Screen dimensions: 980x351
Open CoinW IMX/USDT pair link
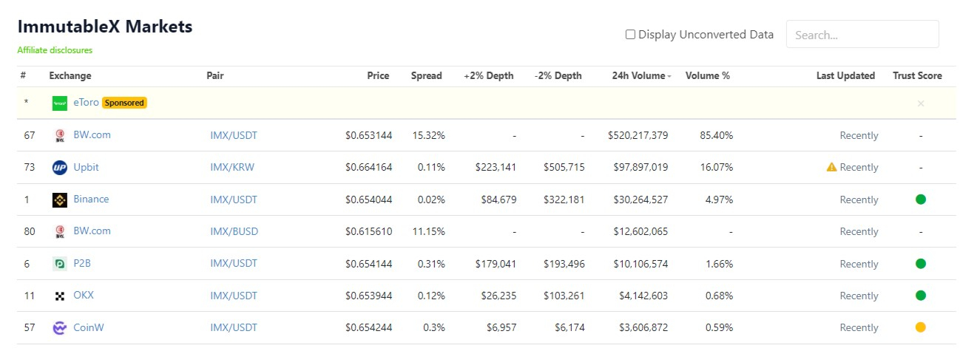pos(234,327)
